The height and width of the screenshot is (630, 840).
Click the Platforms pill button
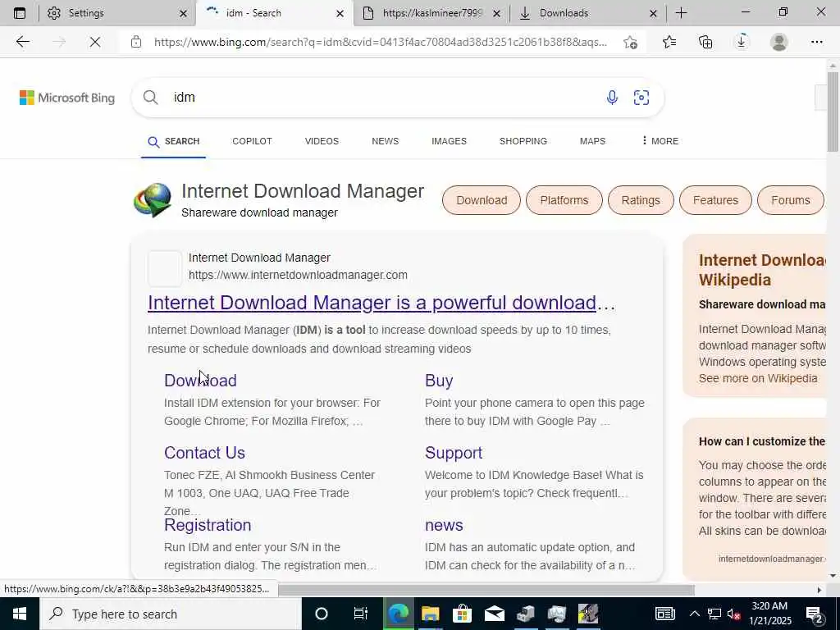click(564, 200)
